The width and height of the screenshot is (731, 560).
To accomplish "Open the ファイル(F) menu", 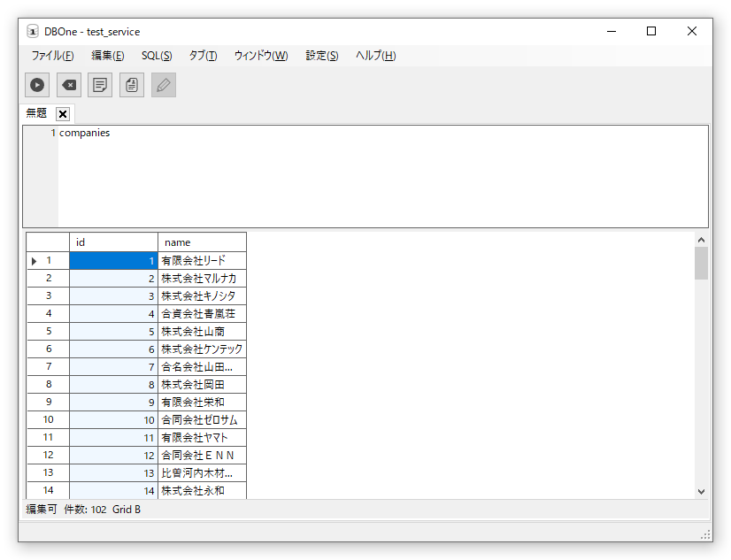I will pyautogui.click(x=52, y=56).
